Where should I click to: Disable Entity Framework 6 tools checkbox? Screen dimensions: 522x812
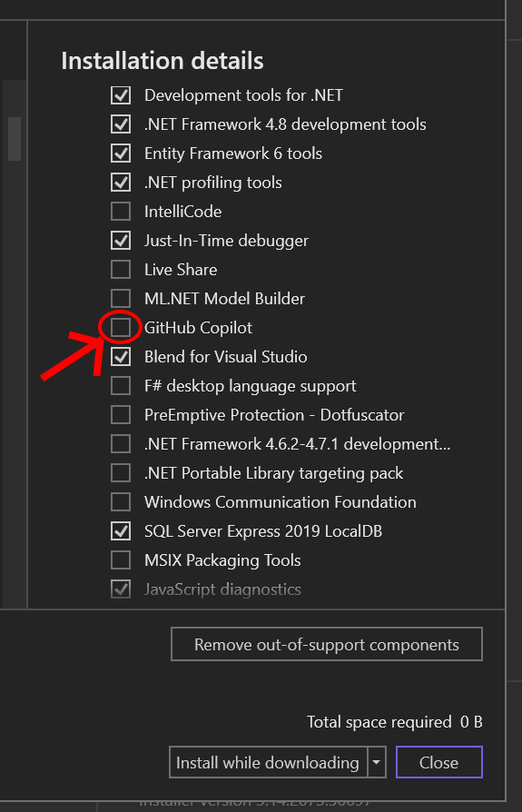pos(121,153)
